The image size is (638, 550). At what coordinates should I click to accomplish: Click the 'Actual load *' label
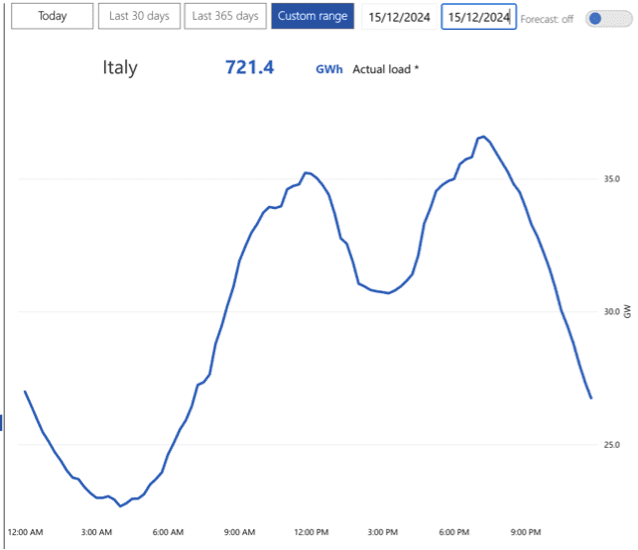(x=385, y=70)
